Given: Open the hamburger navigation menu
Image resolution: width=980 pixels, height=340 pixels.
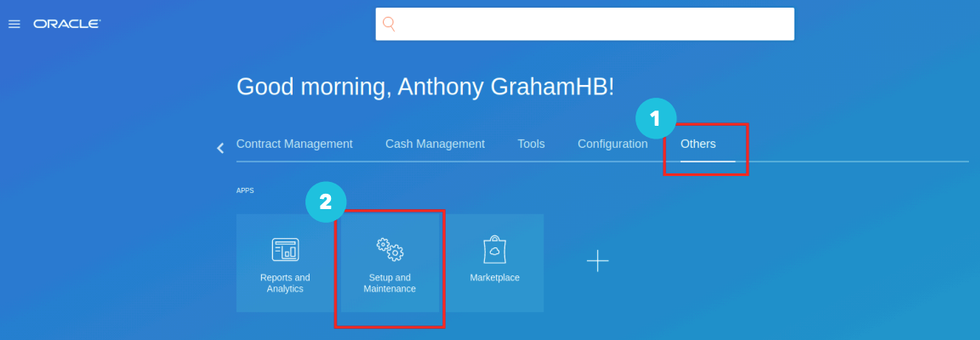Looking at the screenshot, I should click(14, 24).
